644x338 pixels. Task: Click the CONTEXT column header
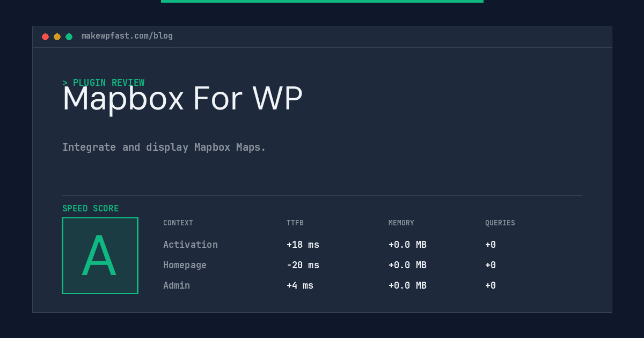(x=178, y=223)
